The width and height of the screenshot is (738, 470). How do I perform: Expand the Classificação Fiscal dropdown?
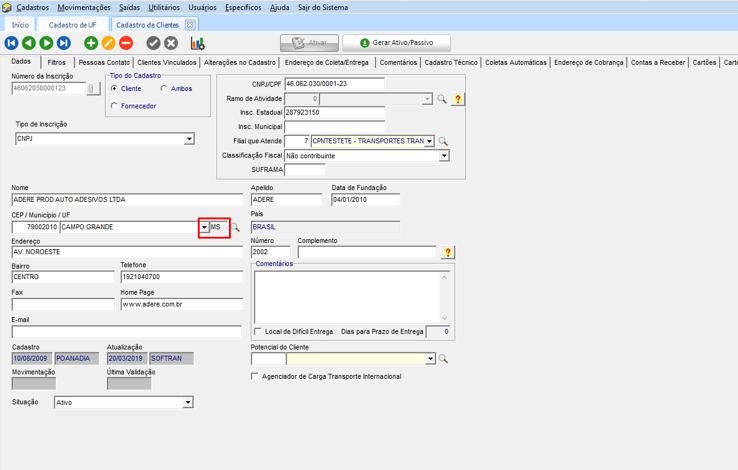click(444, 156)
